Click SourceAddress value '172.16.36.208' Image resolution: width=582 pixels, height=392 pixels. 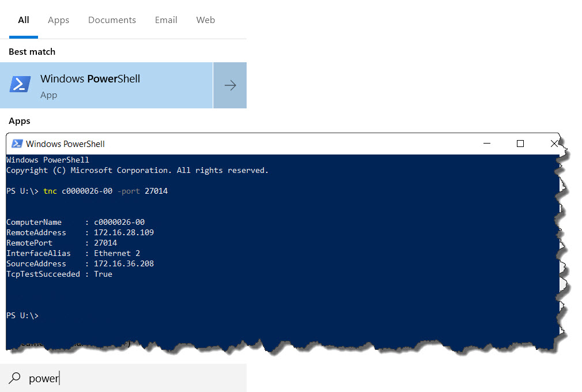coord(123,263)
